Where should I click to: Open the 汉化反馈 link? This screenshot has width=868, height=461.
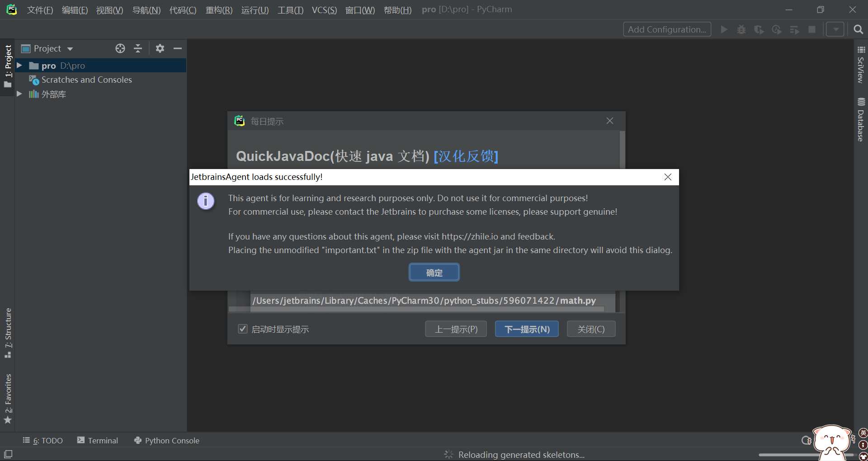pos(466,156)
